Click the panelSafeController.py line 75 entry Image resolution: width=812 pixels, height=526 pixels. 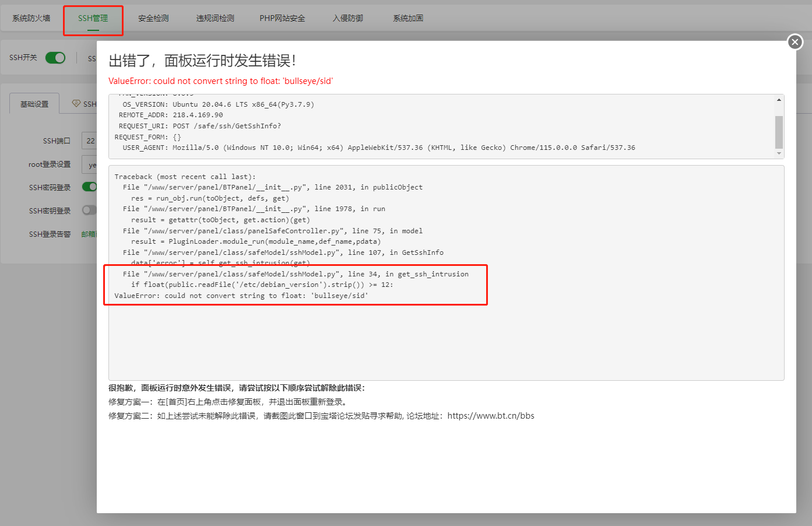tap(273, 231)
